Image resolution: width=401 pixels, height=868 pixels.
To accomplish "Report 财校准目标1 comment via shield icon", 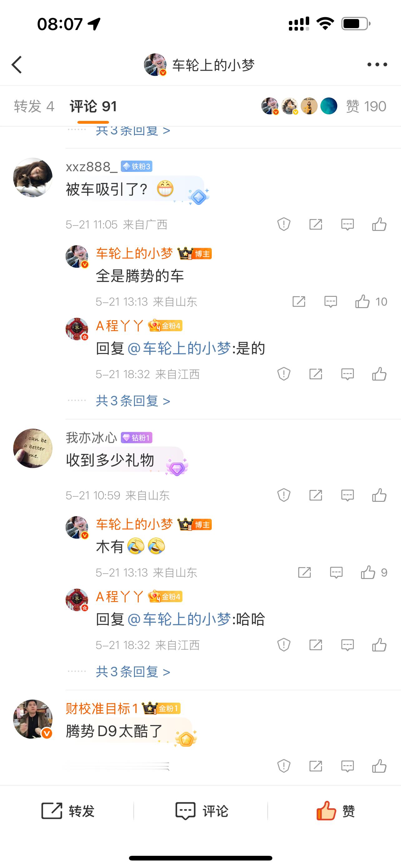I will pyautogui.click(x=284, y=766).
